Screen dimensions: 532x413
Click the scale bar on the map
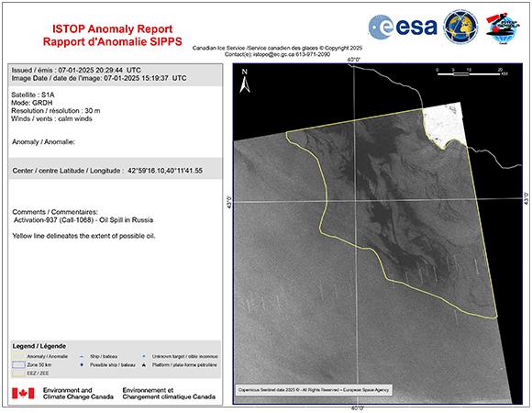471,72
